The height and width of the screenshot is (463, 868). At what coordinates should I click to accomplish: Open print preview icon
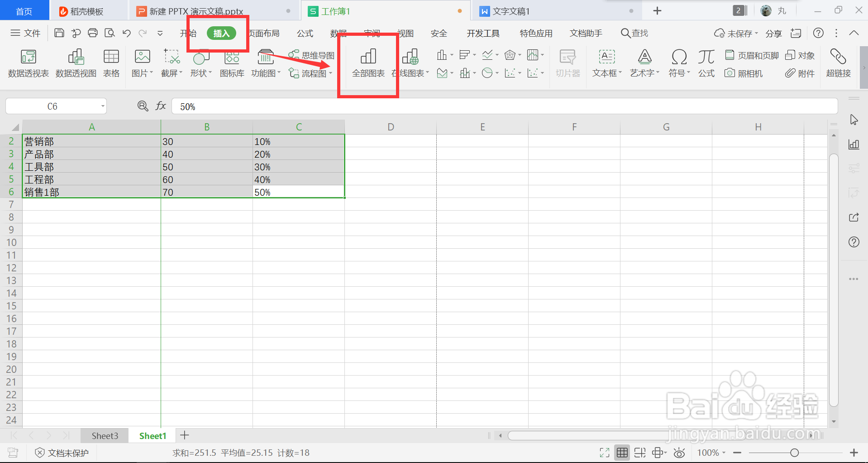click(110, 33)
